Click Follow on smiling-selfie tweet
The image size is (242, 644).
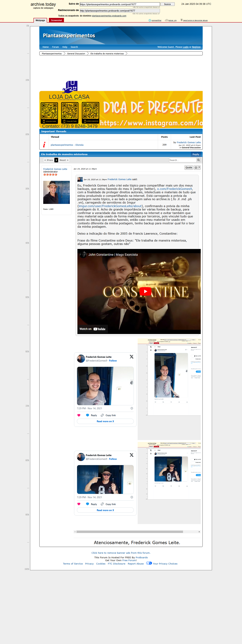click(113, 360)
